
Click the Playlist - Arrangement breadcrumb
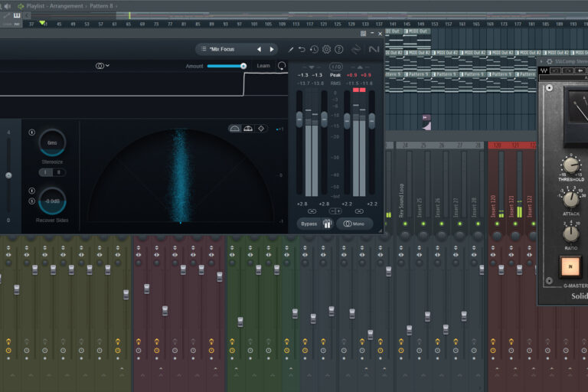click(x=55, y=6)
